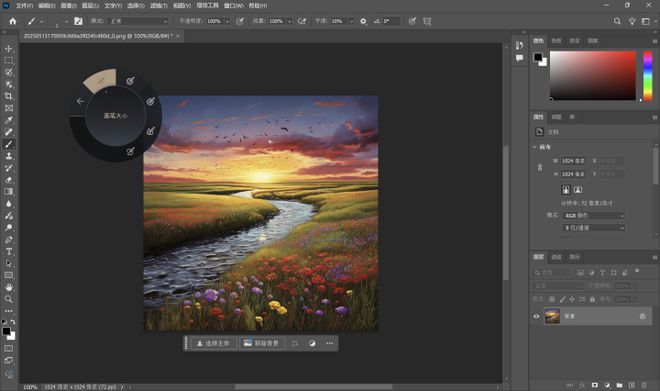Select the Zoom tool

[8, 299]
